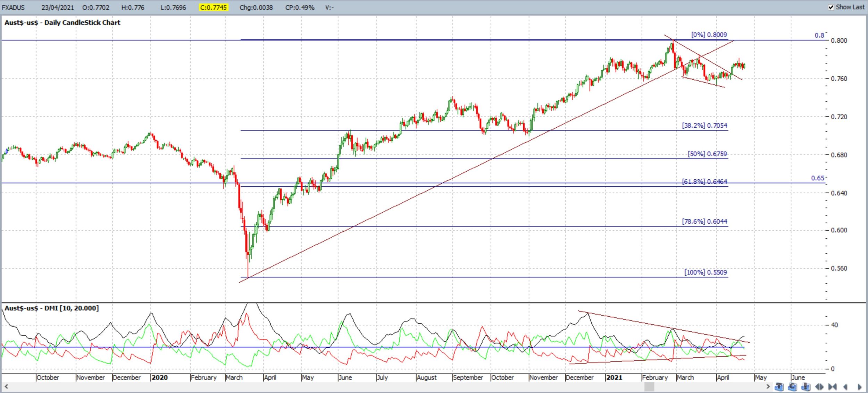The width and height of the screenshot is (868, 393).
Task: Click the [38.2%] 0.7054 Fibonacci label
Action: [704, 126]
